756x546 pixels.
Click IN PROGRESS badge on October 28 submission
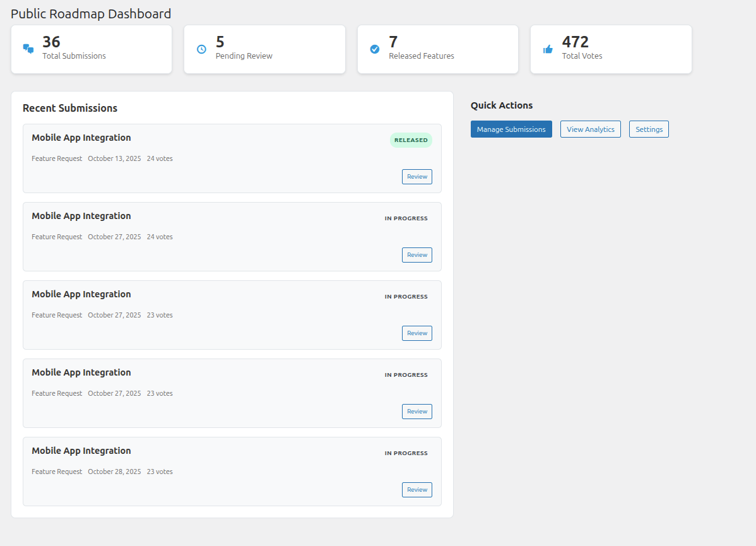tap(406, 453)
